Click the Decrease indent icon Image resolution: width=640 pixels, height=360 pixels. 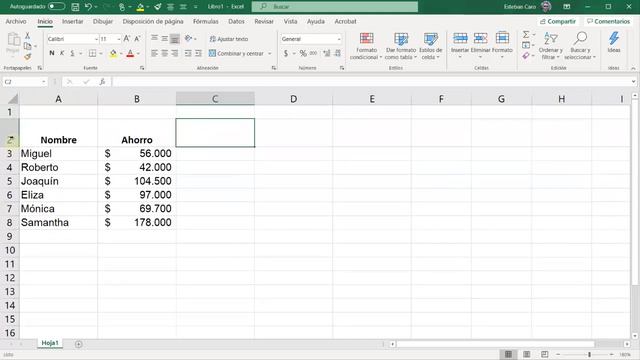coord(188,53)
